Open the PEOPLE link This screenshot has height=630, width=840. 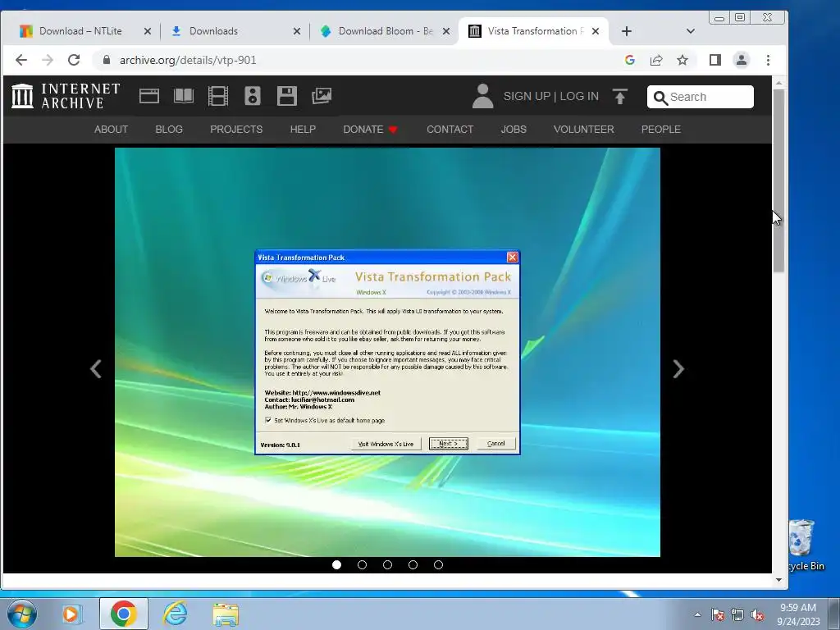coord(661,129)
